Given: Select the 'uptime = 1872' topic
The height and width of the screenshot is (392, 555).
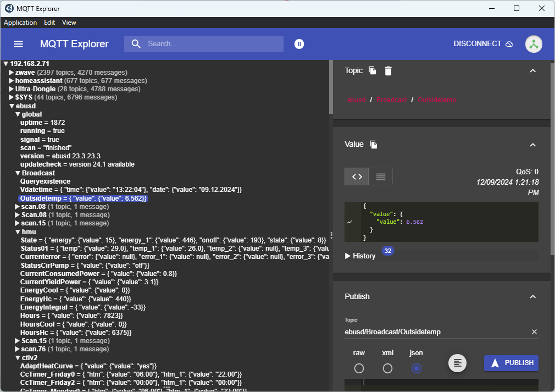Looking at the screenshot, I should coord(42,123).
